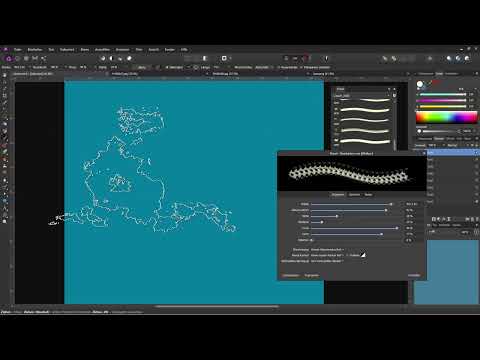Switch to Textur tab in brush dialog
The height and width of the screenshot is (360, 480).
point(368,195)
